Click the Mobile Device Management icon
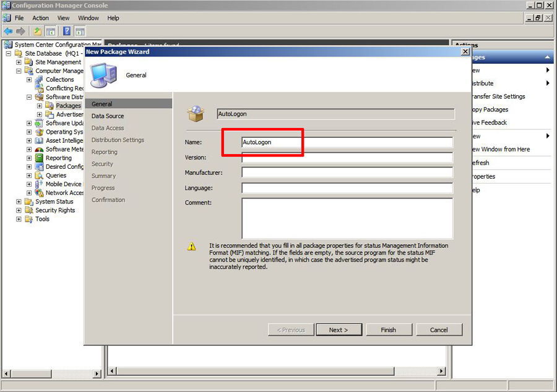The height and width of the screenshot is (392, 557). click(39, 184)
